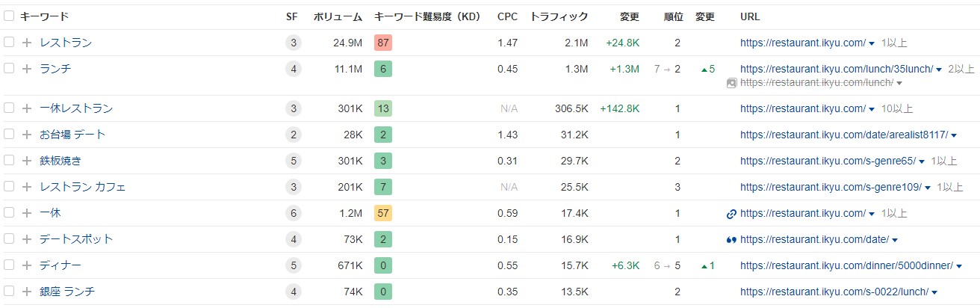Sort by the 順位 column header
Screen dimensions: 980x308
[x=672, y=16]
